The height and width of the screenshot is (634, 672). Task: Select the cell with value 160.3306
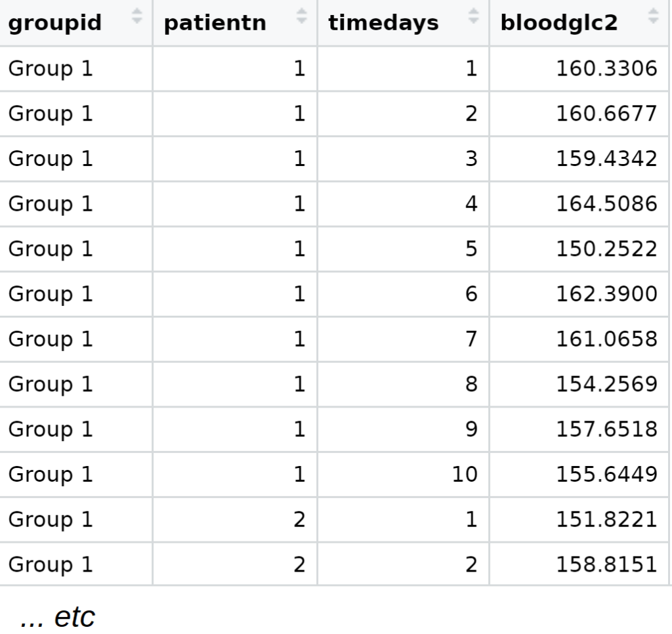[606, 69]
